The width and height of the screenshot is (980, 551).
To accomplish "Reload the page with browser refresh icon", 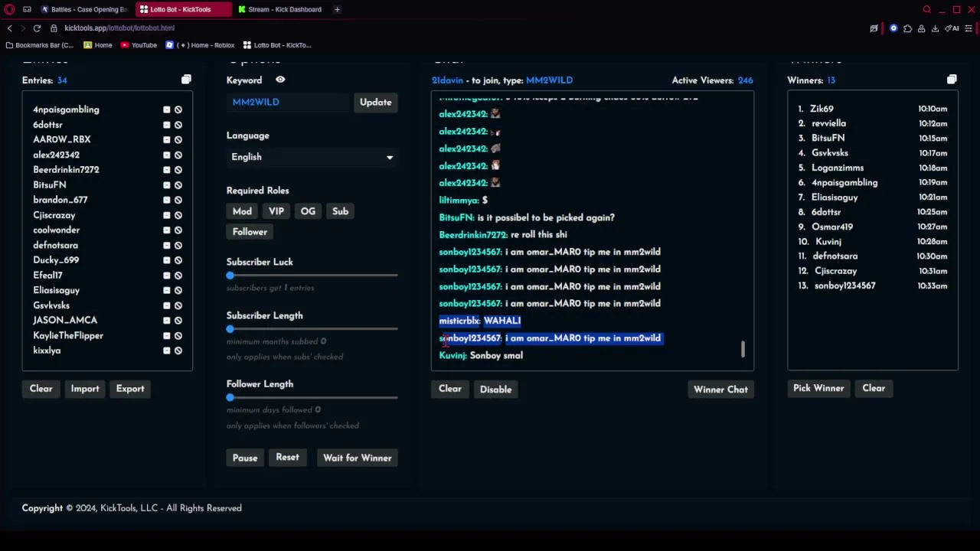I will pyautogui.click(x=37, y=28).
